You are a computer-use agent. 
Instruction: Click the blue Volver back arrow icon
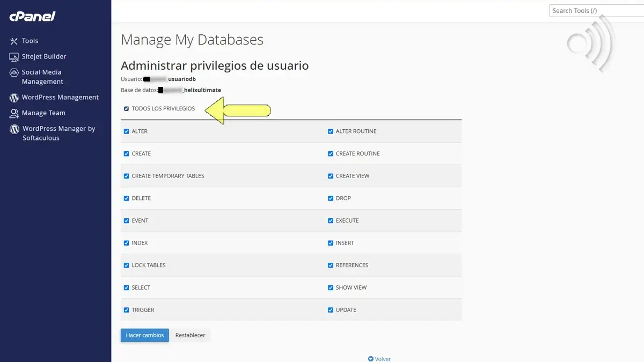[370, 359]
